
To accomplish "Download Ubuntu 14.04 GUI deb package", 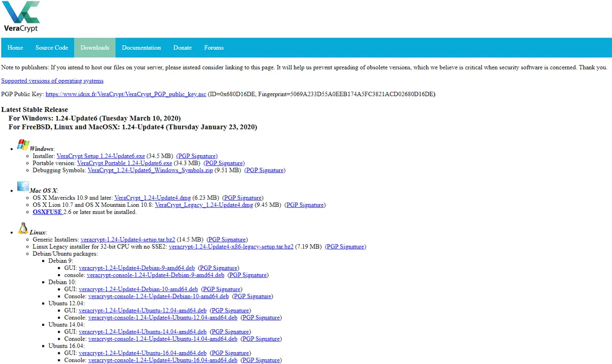I will point(142,332).
